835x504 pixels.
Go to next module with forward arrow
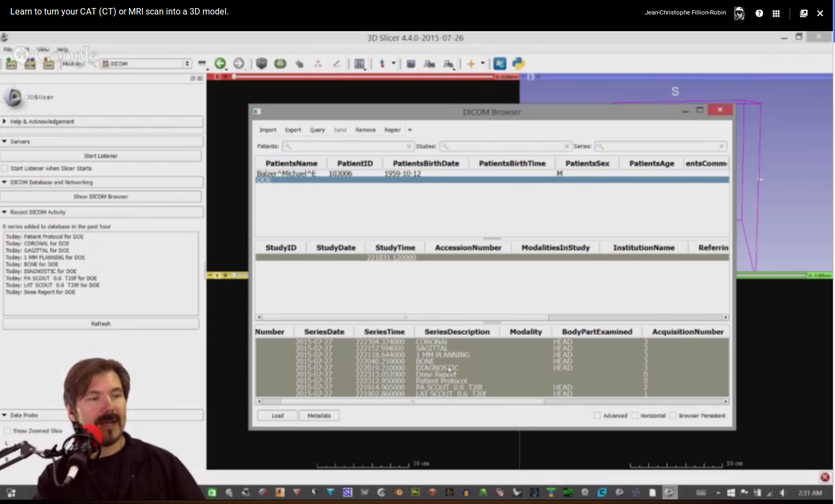(x=238, y=63)
